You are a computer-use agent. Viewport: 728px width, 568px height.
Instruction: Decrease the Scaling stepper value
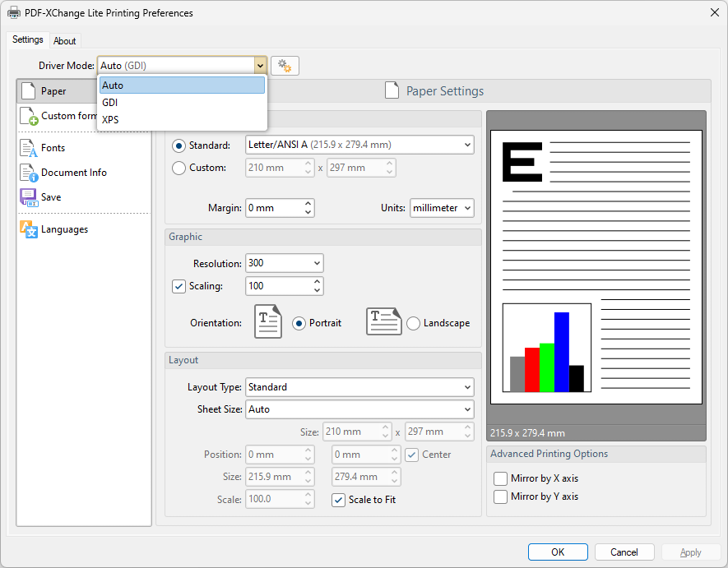tap(317, 290)
